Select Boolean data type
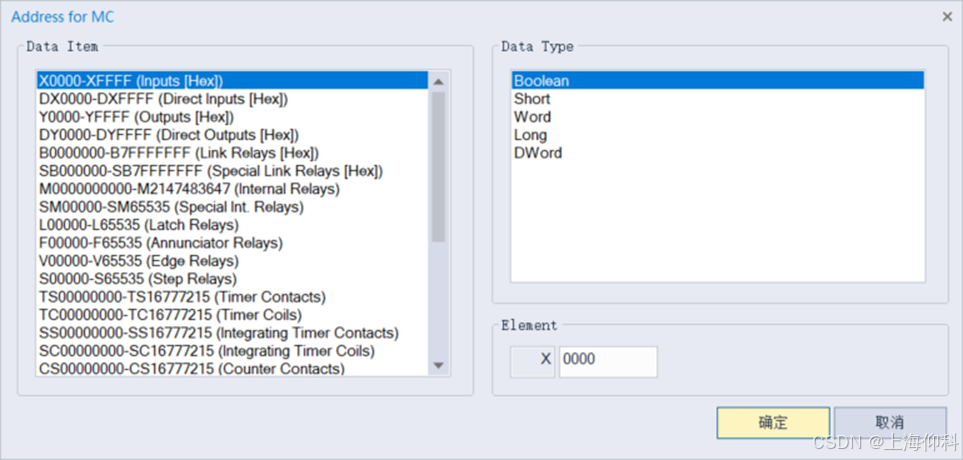 tap(541, 81)
